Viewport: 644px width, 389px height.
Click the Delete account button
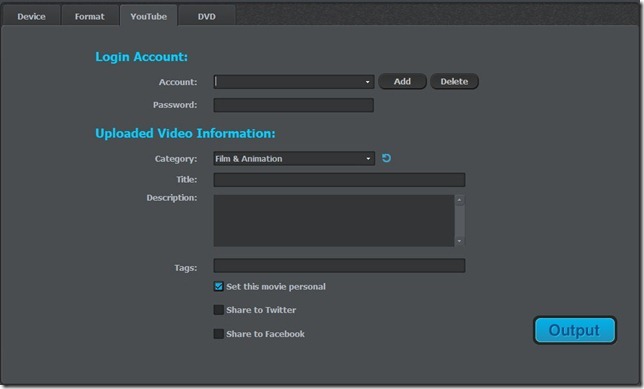click(454, 81)
